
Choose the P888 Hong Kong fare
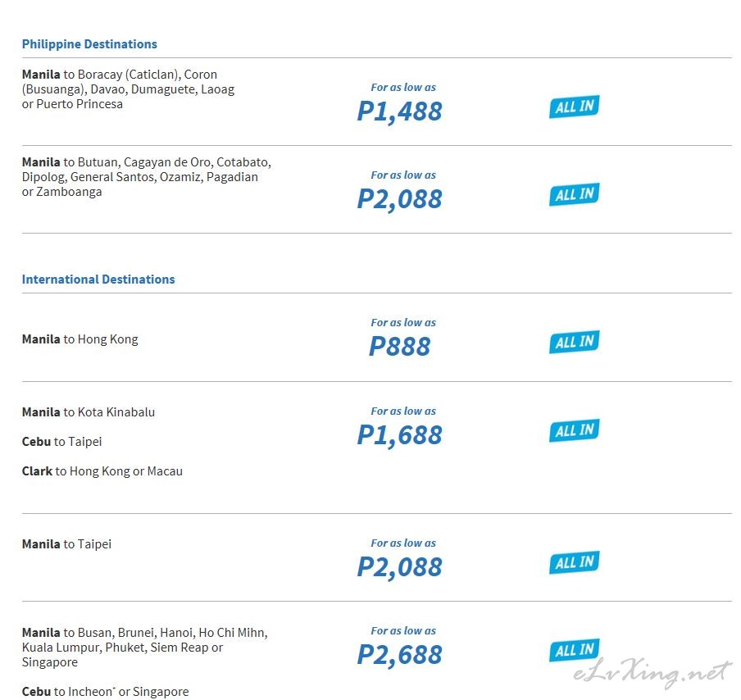(x=399, y=347)
